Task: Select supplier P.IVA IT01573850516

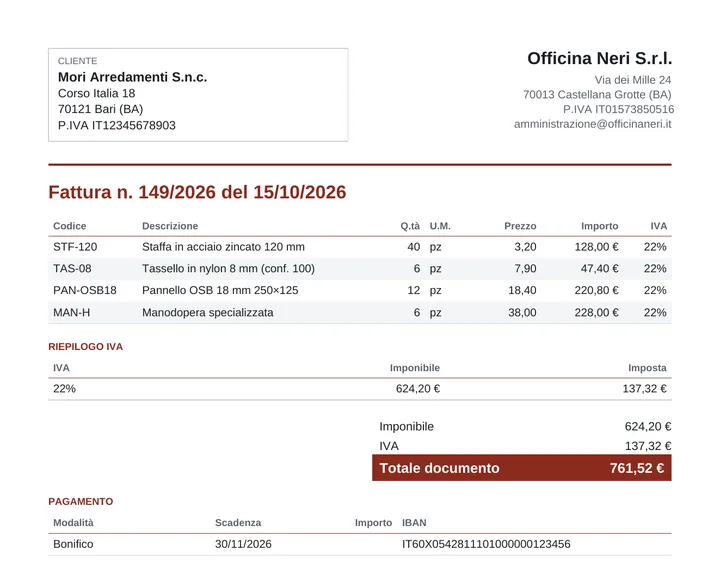Action: coord(618,109)
